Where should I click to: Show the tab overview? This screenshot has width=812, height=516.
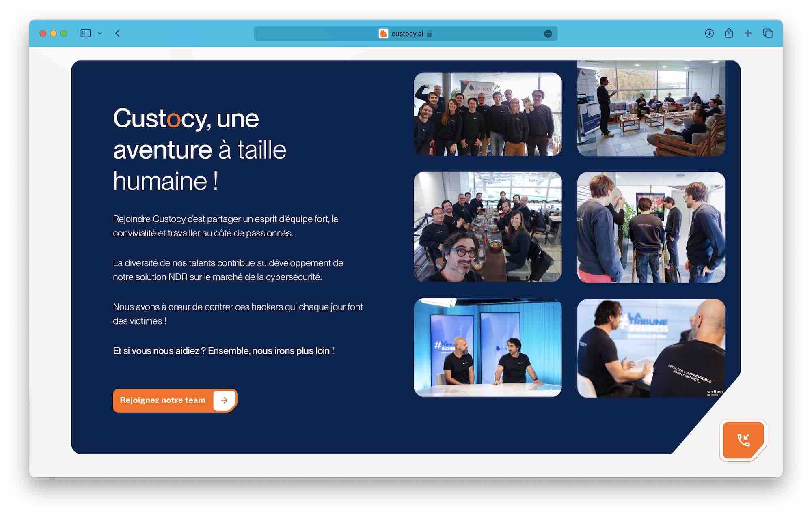click(767, 33)
